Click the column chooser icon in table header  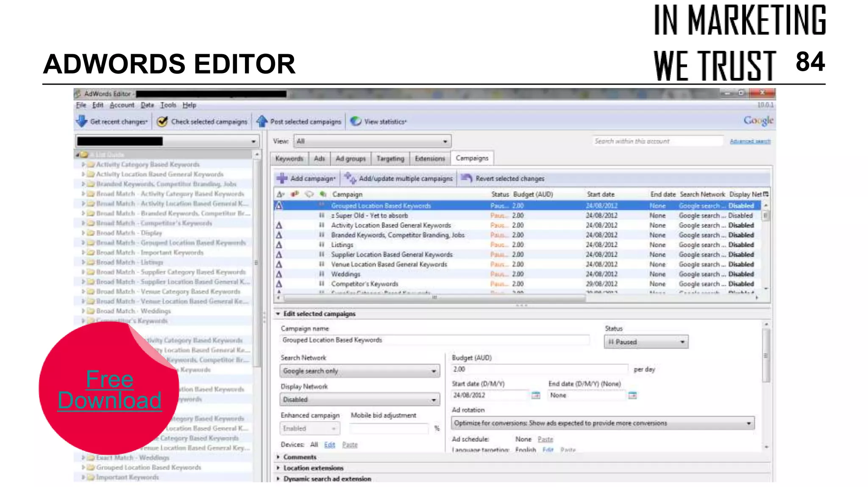pos(765,194)
